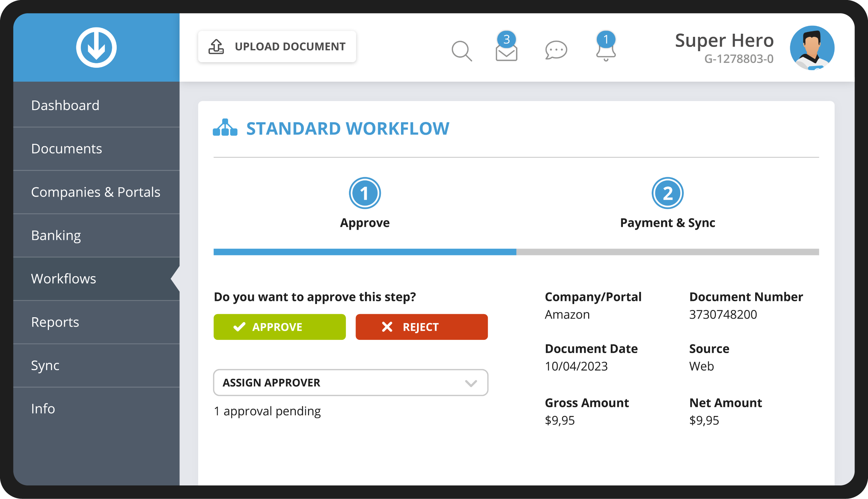Click the Super Hero avatar picture
The image size is (868, 499).
pyautogui.click(x=812, y=48)
